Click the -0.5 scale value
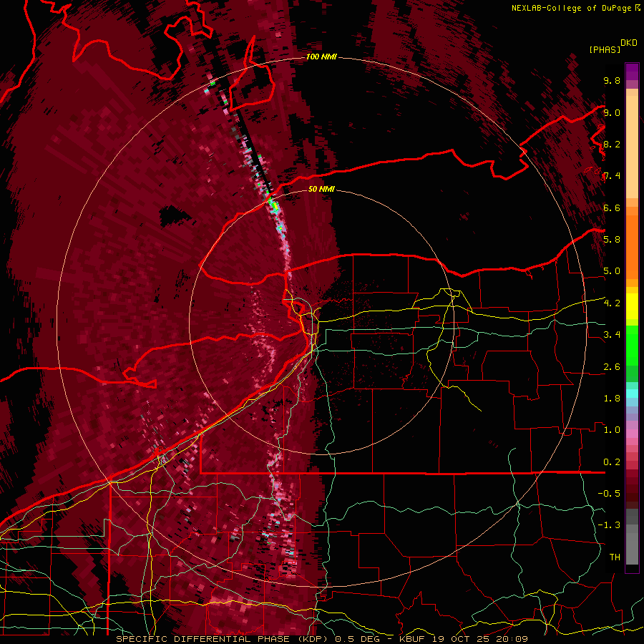The height and width of the screenshot is (644, 644). click(x=609, y=494)
